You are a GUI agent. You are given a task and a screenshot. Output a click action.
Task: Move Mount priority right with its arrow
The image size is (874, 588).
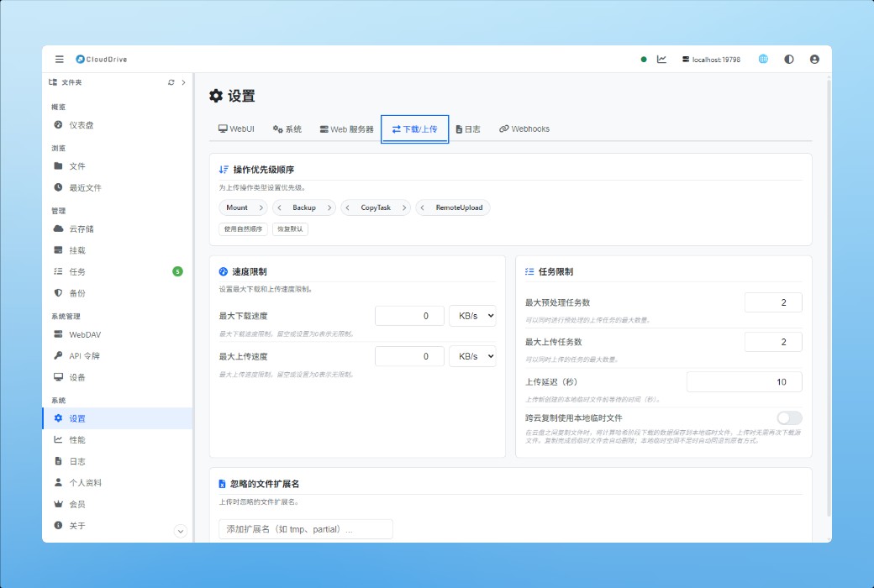point(261,207)
